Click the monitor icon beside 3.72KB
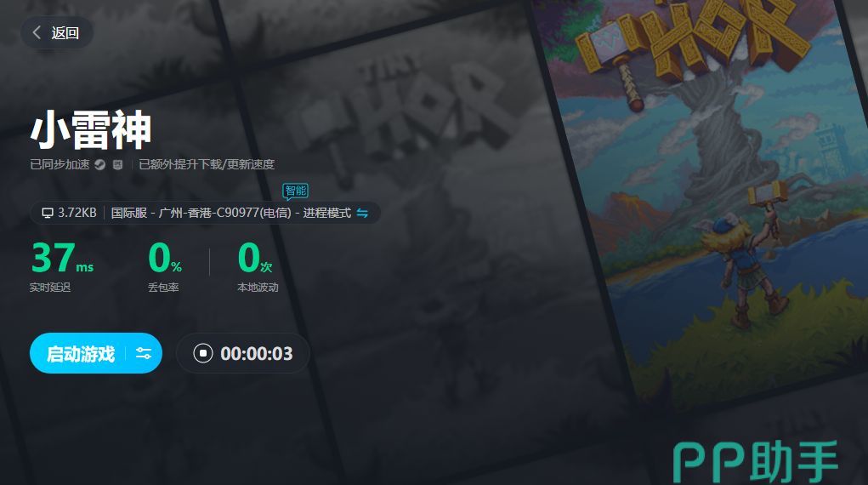This screenshot has height=485, width=868. pos(48,213)
